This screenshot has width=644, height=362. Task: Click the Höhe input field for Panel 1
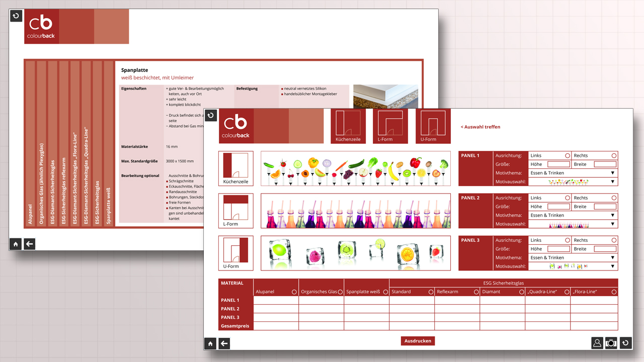pos(558,164)
